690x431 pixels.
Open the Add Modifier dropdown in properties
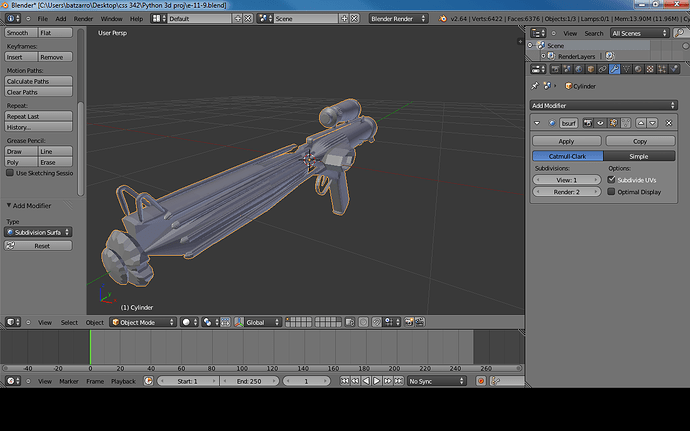tap(603, 106)
